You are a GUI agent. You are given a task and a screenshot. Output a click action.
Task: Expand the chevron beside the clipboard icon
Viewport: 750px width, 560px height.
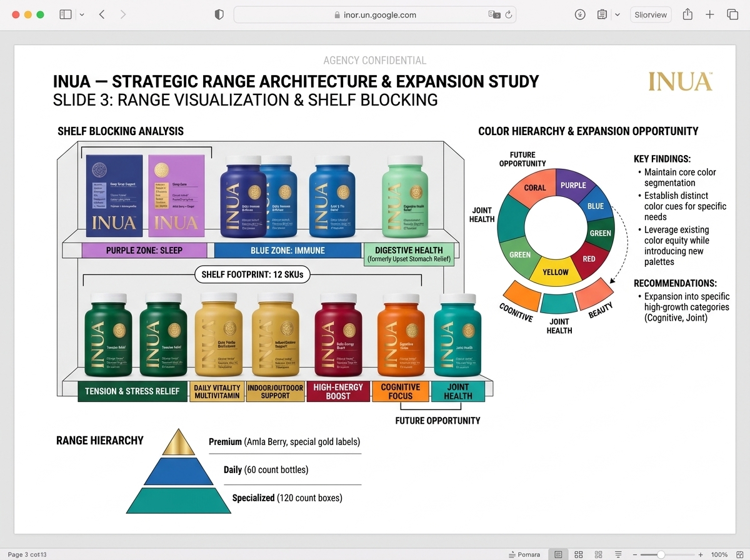tap(617, 14)
